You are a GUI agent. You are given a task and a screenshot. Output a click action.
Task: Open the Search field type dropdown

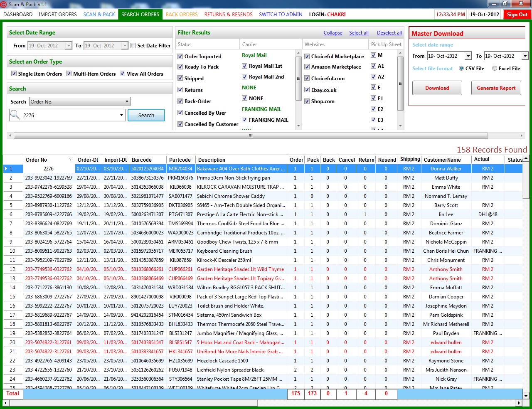(x=127, y=102)
